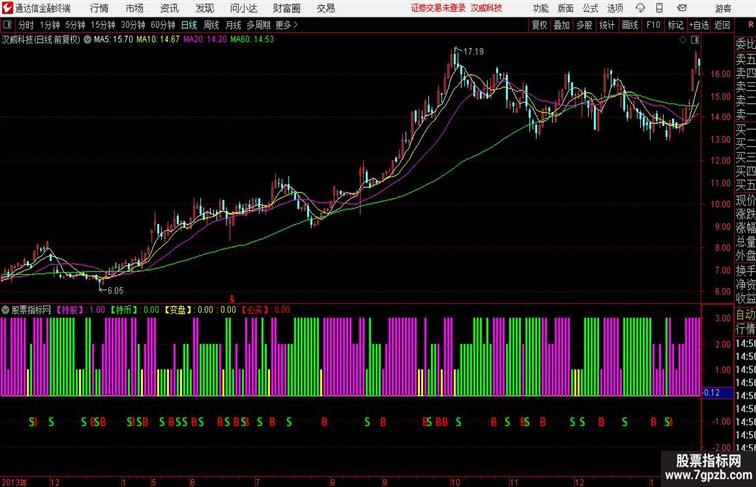
Task: Click the MA5: 15.70 value
Action: tap(113, 40)
